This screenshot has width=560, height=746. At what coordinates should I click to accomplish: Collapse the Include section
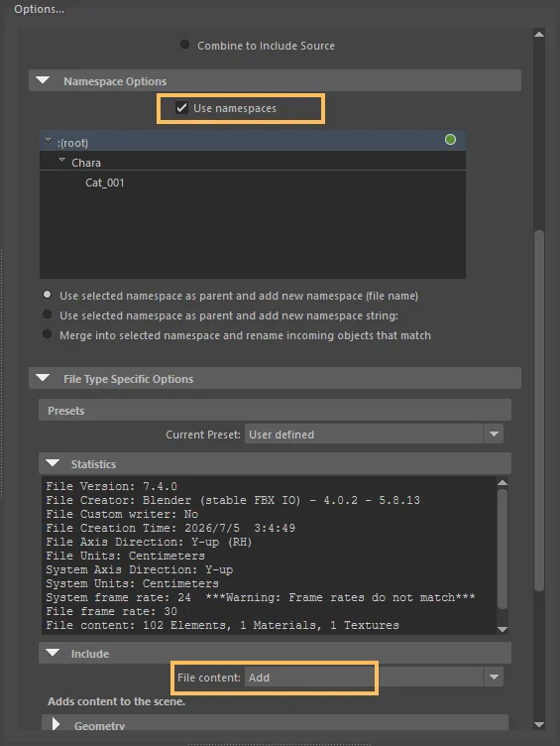point(53,653)
